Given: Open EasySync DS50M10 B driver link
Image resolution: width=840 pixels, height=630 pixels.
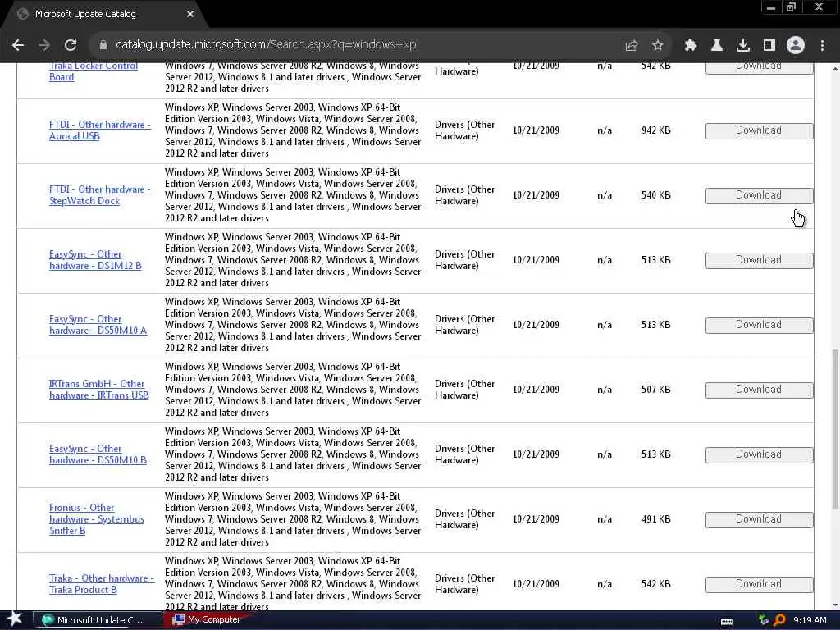Looking at the screenshot, I should click(x=98, y=454).
